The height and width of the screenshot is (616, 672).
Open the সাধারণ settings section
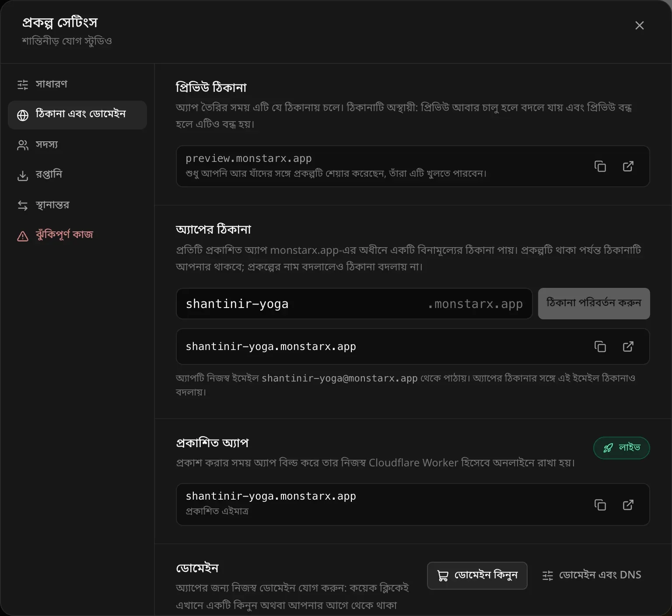(77, 84)
